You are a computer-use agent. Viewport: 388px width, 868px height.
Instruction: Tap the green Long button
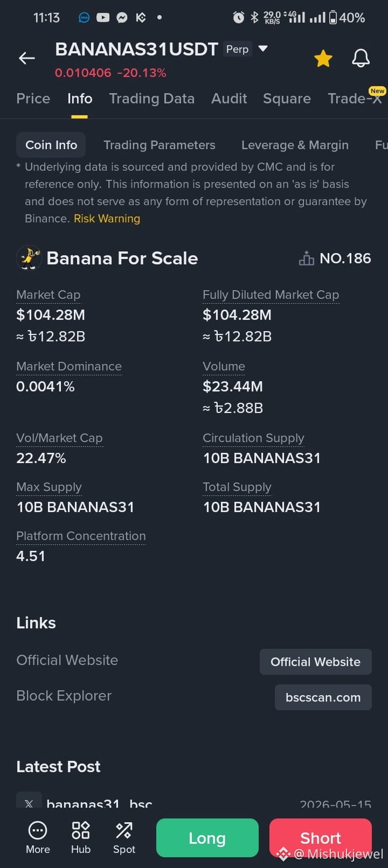(x=207, y=838)
